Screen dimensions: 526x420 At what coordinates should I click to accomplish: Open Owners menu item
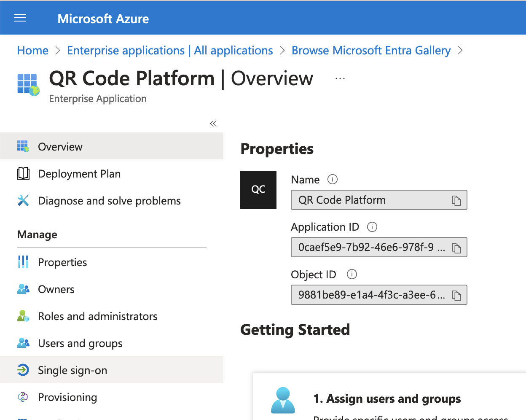[x=112, y=289]
